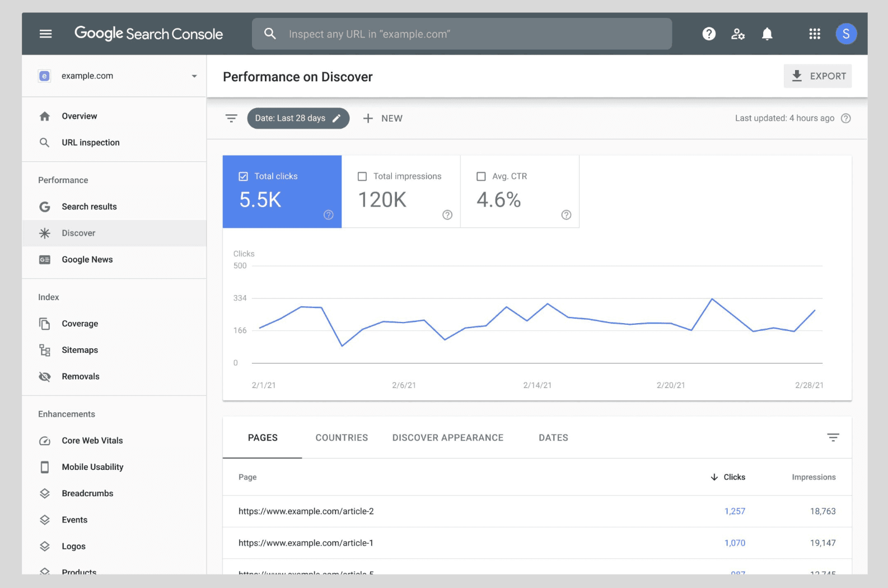Click the help question mark icon in header

[709, 34]
